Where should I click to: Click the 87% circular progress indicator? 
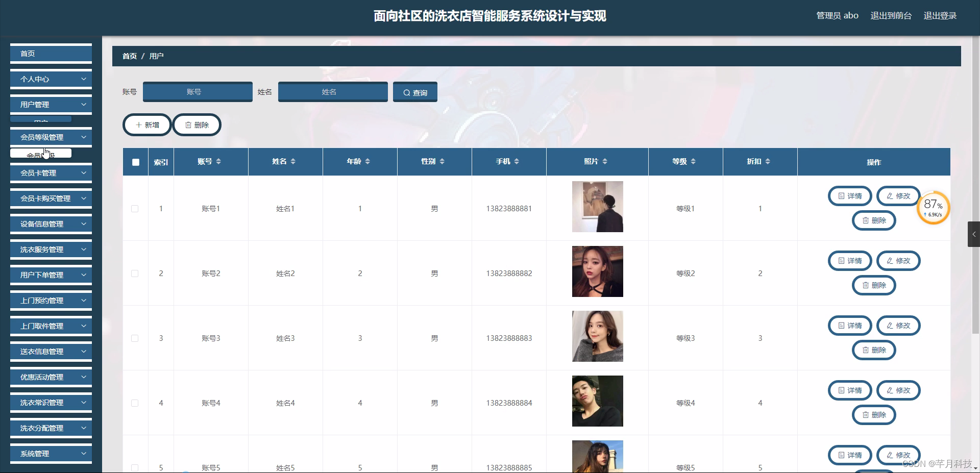pyautogui.click(x=933, y=207)
